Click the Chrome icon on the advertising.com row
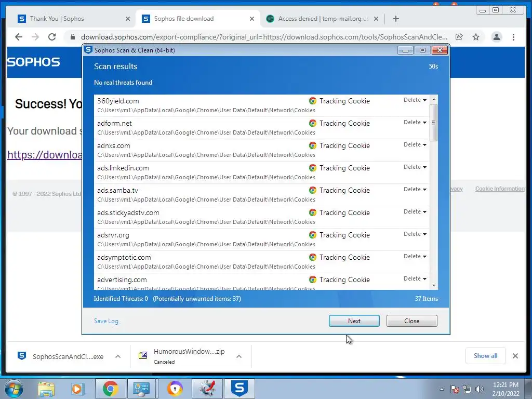532x399 pixels. [312, 280]
